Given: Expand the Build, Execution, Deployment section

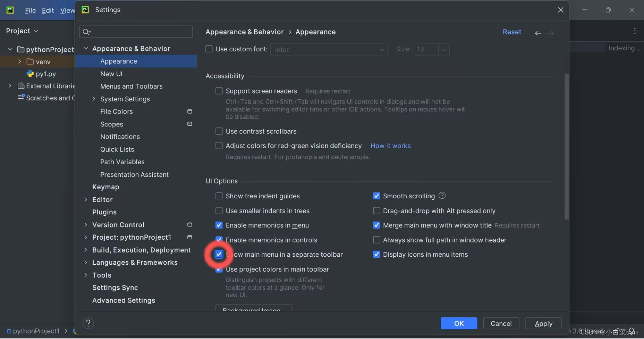Looking at the screenshot, I should pyautogui.click(x=86, y=250).
